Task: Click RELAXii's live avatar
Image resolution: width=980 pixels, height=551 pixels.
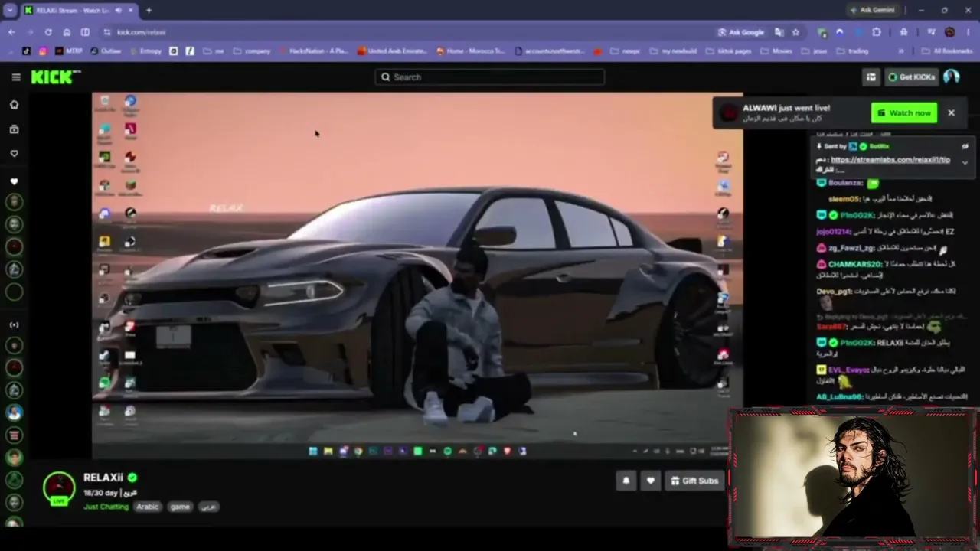Action: [59, 487]
